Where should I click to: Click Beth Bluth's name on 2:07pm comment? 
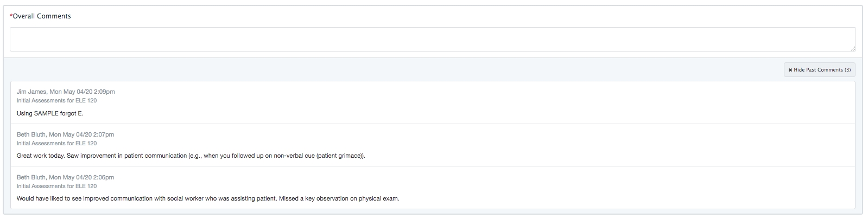pos(31,134)
